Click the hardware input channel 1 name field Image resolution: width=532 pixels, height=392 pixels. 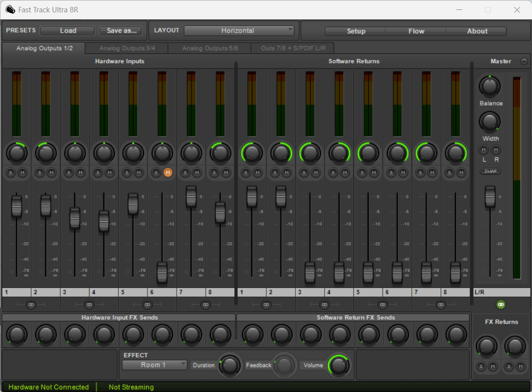[17, 292]
